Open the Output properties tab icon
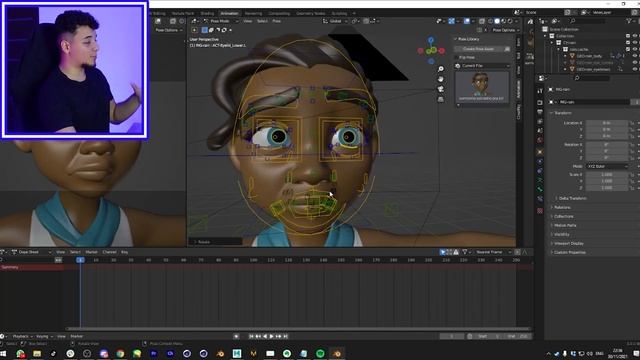This screenshot has width=640, height=360. pos(540,112)
